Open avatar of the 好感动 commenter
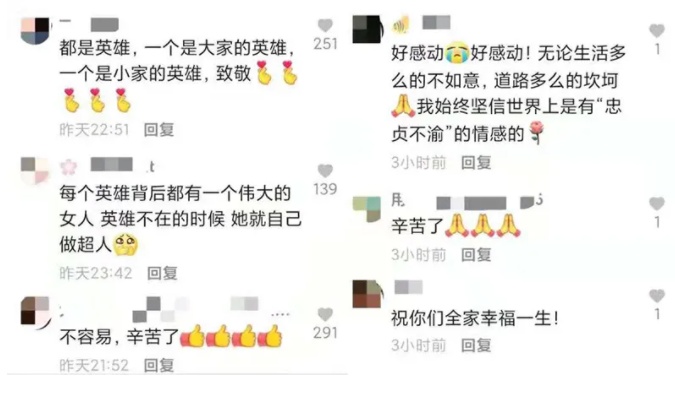 367,29
